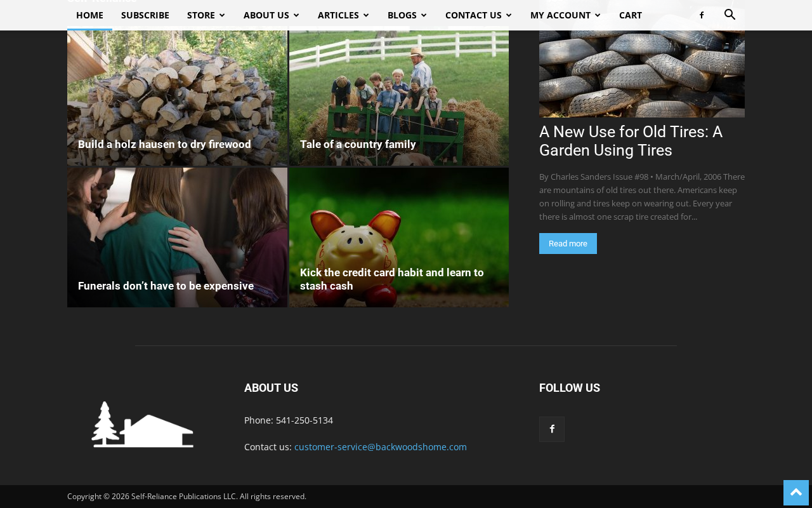Open the Subscribe menu item
Screen dimensions: 812x508
(x=145, y=15)
